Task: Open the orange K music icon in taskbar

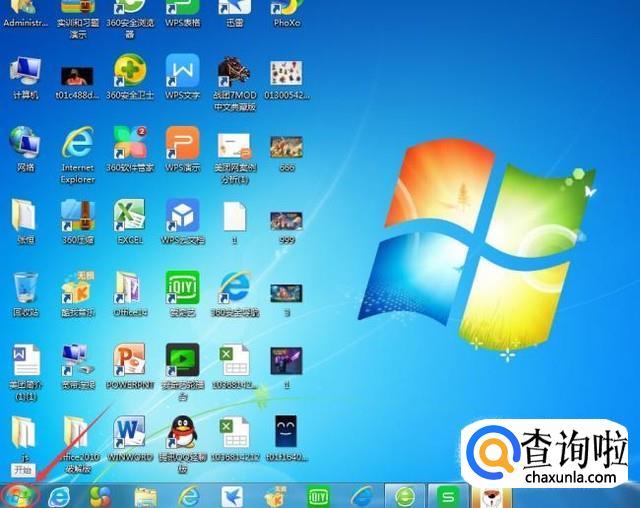Action: (x=275, y=497)
